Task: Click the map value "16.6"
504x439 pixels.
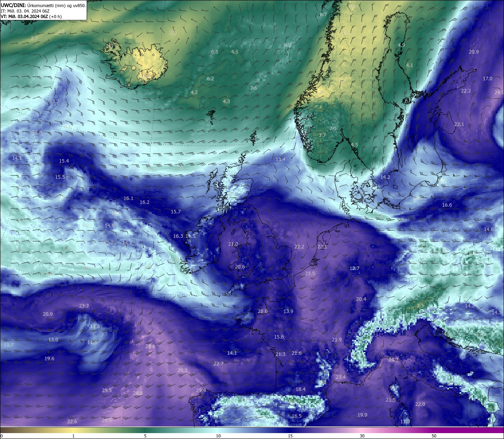Action: [447, 205]
